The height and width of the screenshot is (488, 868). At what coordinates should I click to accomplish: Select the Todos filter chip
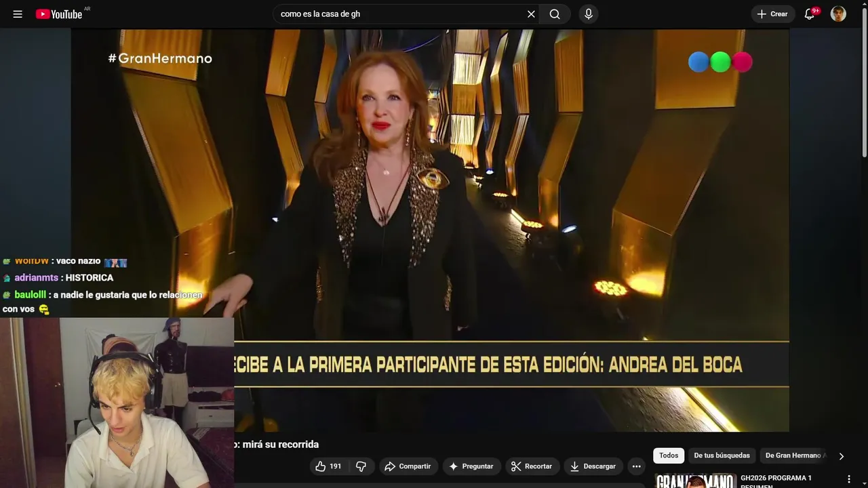[669, 455]
